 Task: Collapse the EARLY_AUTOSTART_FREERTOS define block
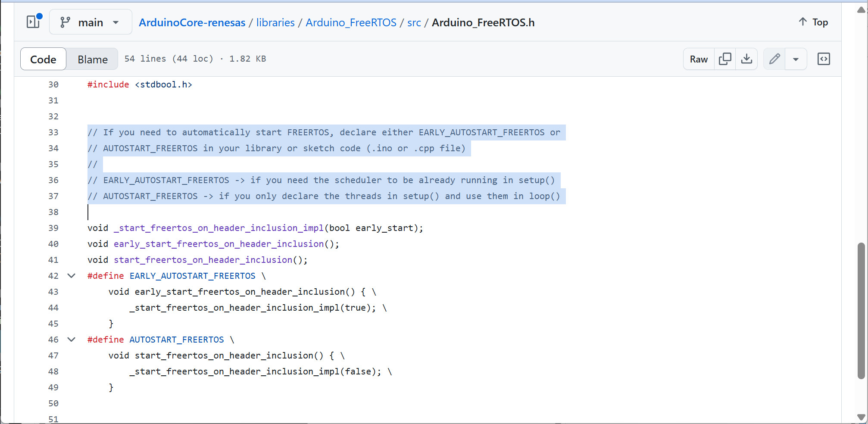point(72,276)
